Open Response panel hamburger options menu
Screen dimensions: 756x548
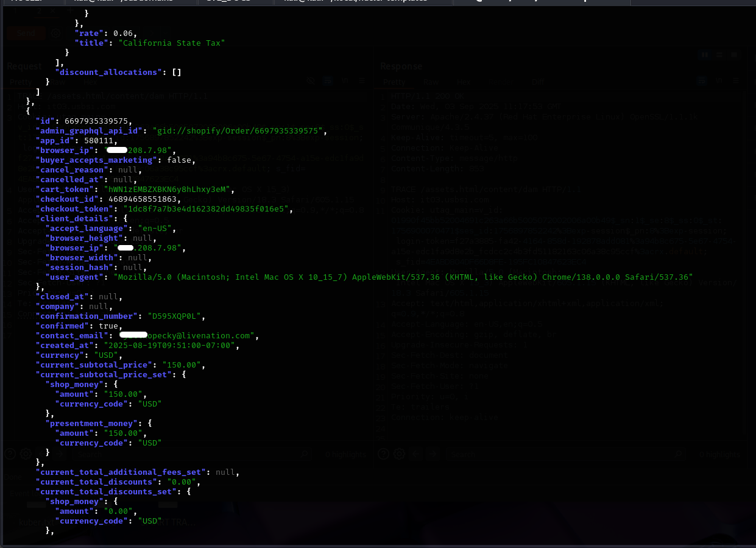click(737, 81)
